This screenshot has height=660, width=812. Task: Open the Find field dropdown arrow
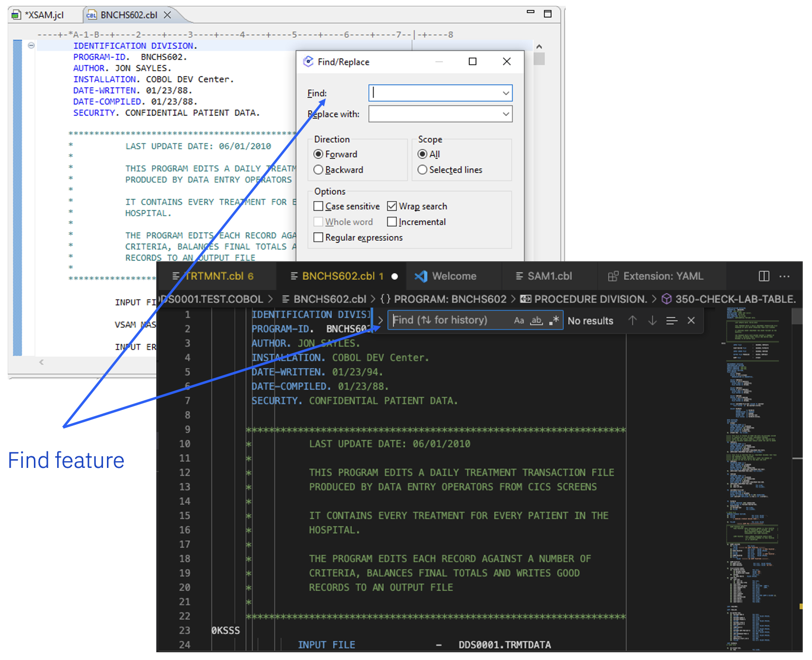[506, 93]
